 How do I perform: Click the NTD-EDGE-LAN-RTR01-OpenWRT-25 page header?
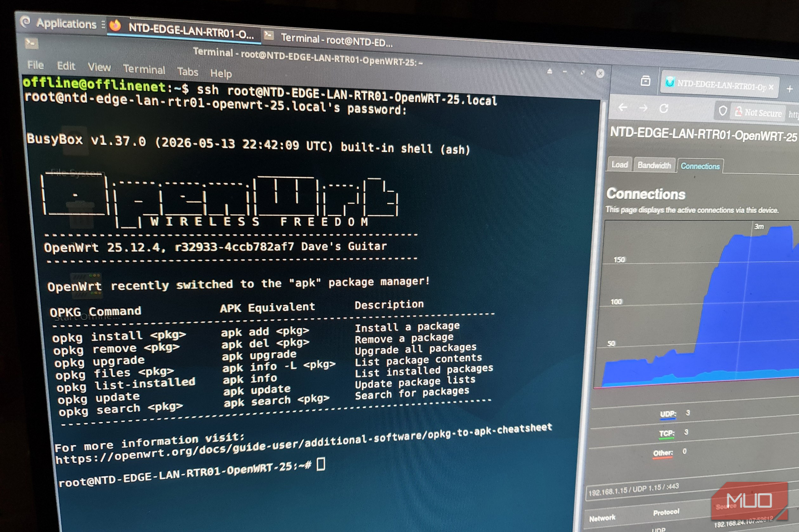click(x=703, y=135)
